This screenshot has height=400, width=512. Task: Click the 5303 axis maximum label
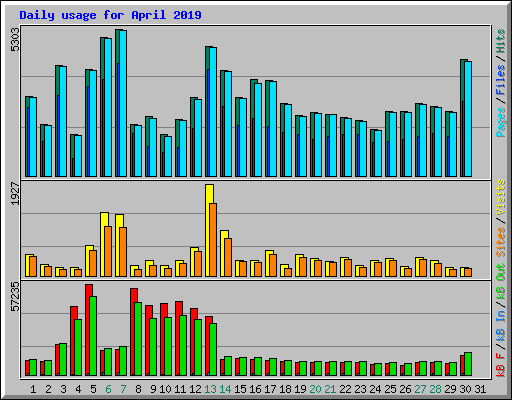point(15,40)
